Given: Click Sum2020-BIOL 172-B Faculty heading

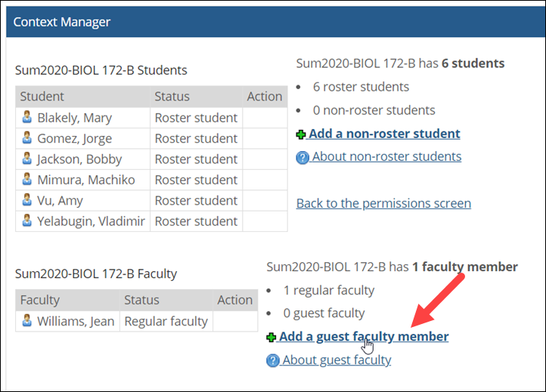Looking at the screenshot, I should click(x=96, y=273).
